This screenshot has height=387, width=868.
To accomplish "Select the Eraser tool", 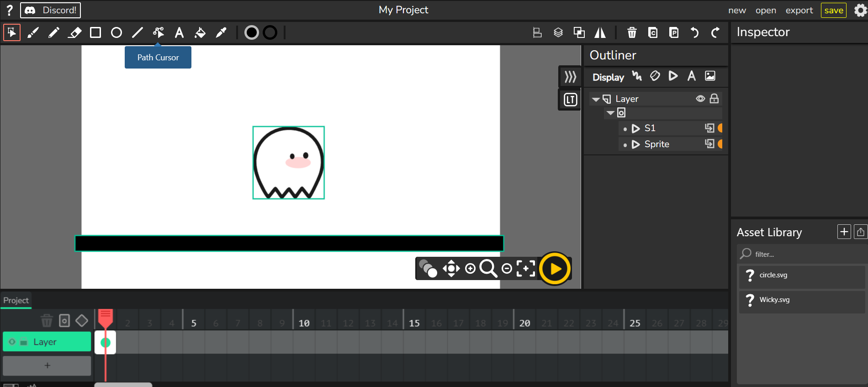I will tap(74, 32).
